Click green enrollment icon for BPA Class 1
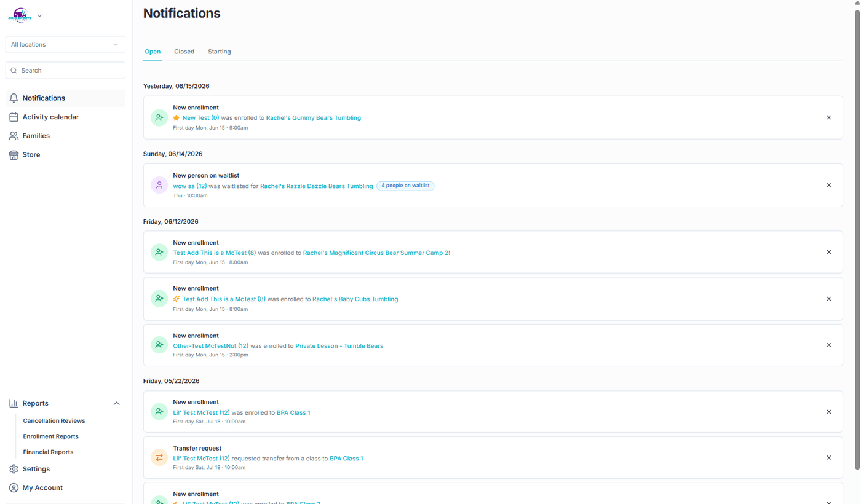 (x=159, y=412)
